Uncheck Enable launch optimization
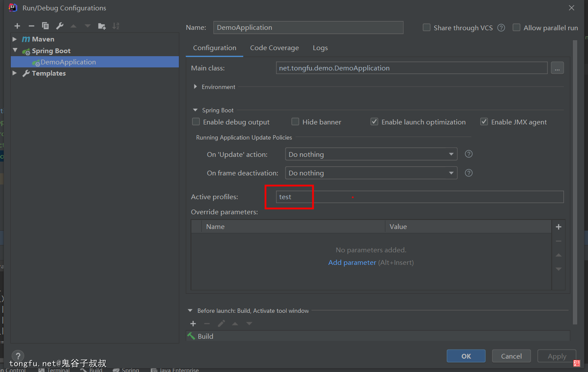Image resolution: width=588 pixels, height=372 pixels. click(374, 122)
